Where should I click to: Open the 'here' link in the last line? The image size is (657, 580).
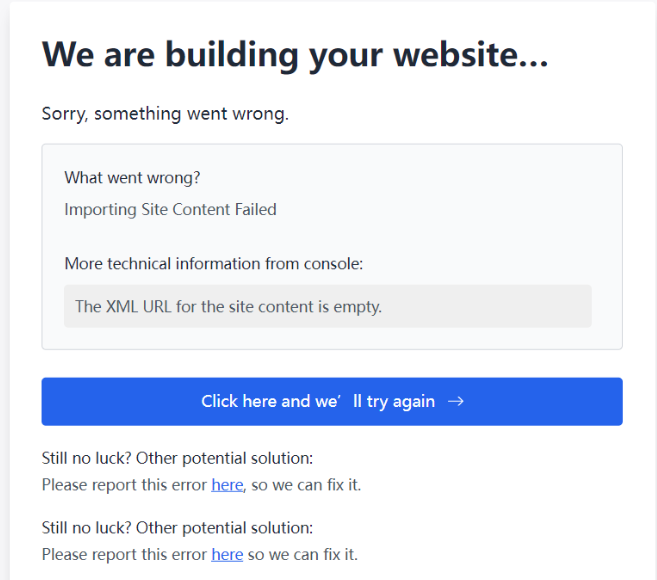pyautogui.click(x=227, y=554)
